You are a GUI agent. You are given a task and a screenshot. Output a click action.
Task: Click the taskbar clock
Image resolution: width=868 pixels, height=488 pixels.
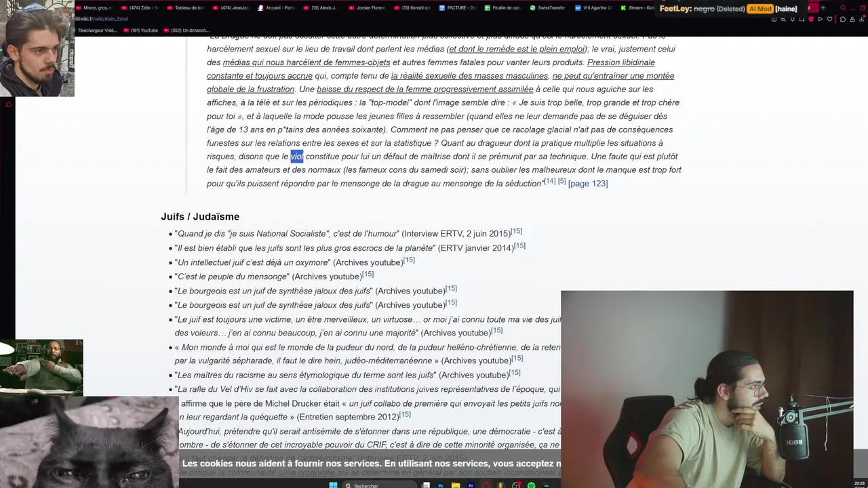pos(860,485)
